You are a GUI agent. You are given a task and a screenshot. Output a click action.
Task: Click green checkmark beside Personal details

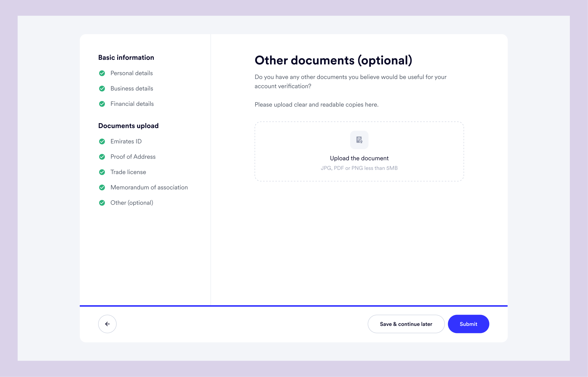(x=102, y=73)
